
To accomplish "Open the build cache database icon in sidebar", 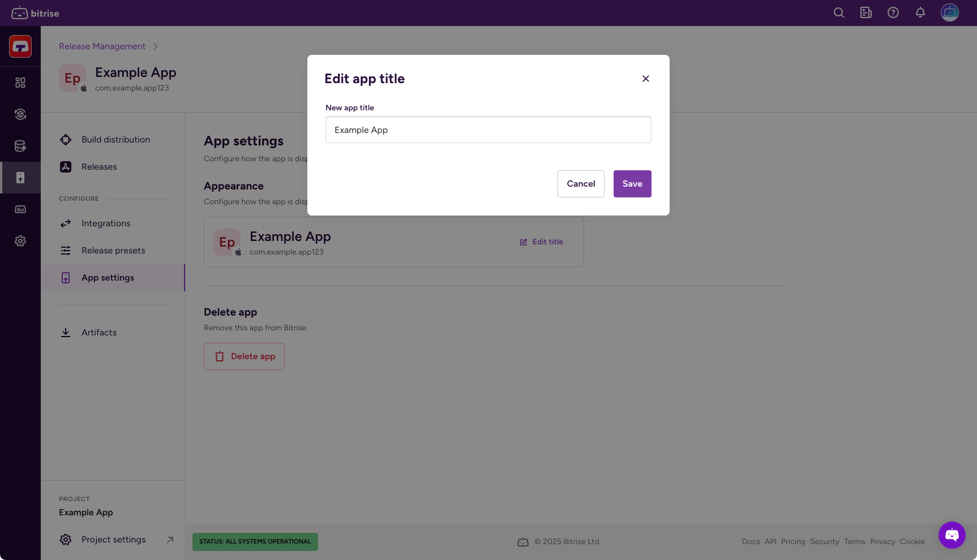I will pyautogui.click(x=20, y=146).
